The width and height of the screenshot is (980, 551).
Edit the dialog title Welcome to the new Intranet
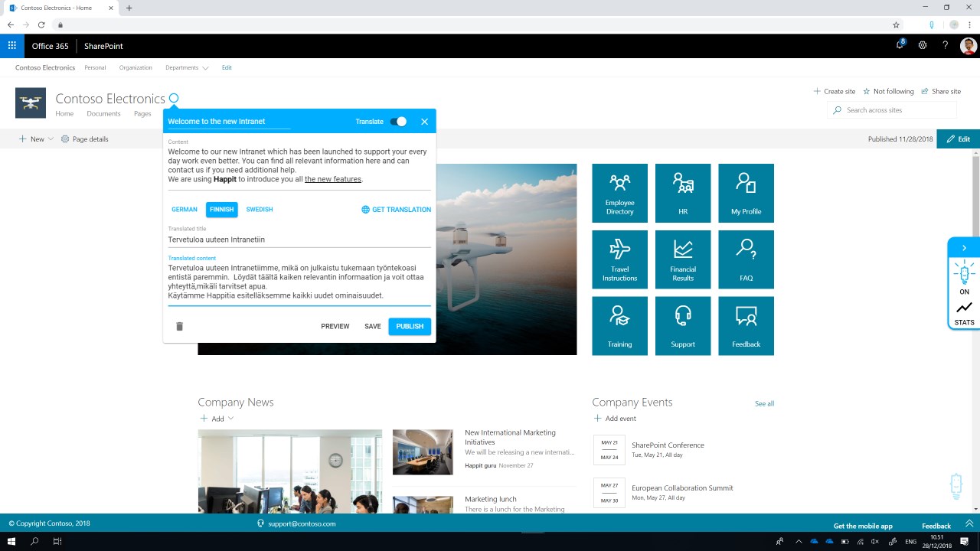pyautogui.click(x=229, y=122)
